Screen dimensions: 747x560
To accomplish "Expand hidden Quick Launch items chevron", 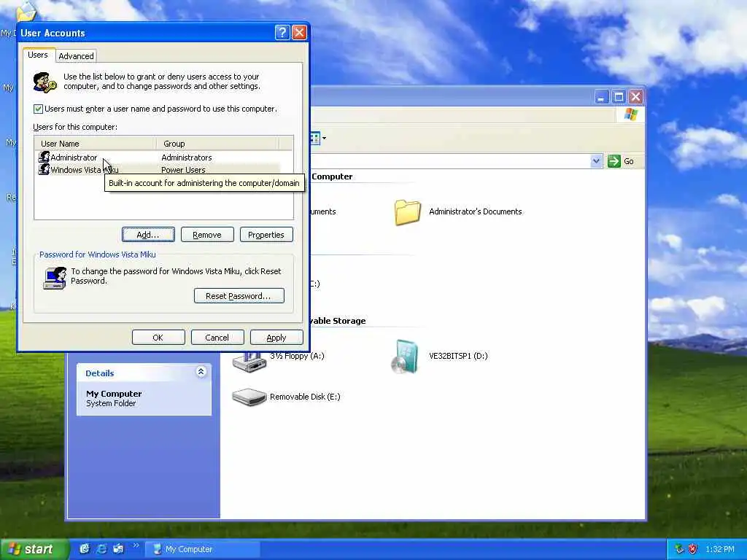I will click(136, 545).
